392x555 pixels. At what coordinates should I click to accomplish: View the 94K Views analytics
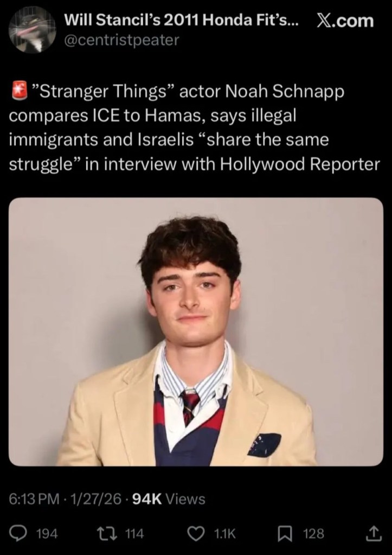click(x=169, y=499)
